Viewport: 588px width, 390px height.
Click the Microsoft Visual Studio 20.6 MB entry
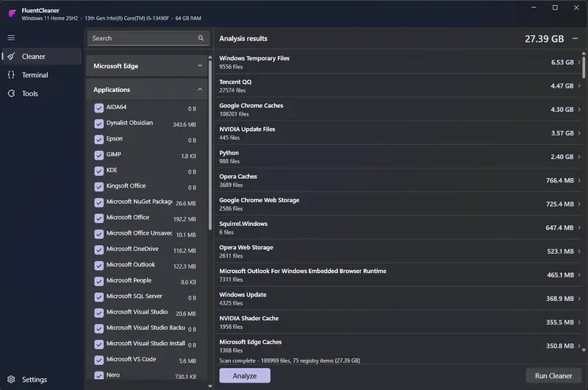point(147,313)
